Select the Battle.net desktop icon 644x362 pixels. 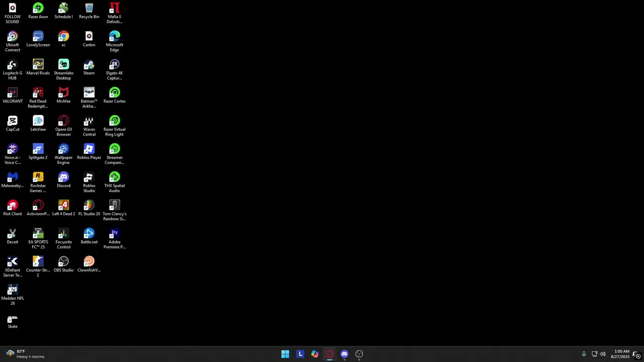tap(89, 236)
